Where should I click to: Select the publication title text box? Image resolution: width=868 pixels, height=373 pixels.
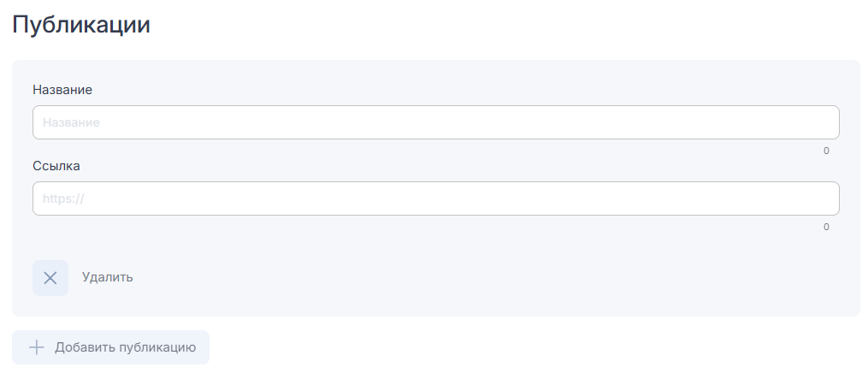pyautogui.click(x=435, y=122)
